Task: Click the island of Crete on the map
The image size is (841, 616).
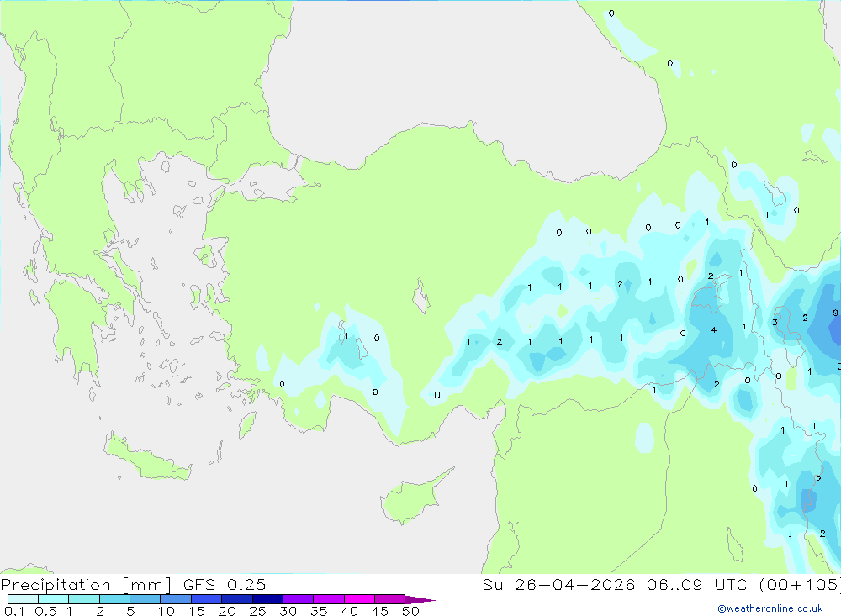Action: 147,457
